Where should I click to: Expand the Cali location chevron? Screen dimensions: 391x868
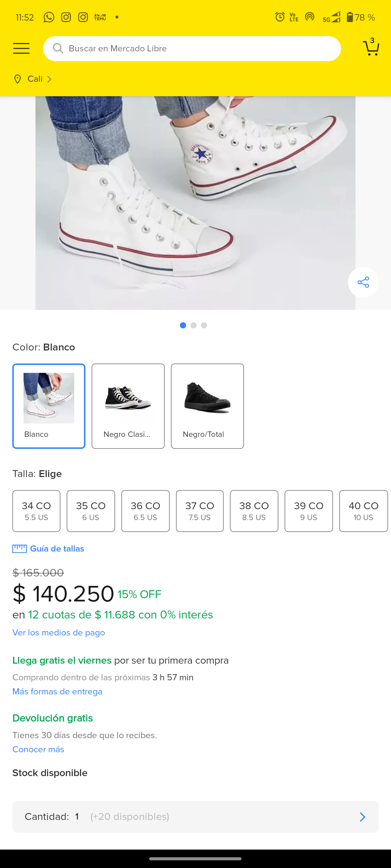[x=50, y=79]
